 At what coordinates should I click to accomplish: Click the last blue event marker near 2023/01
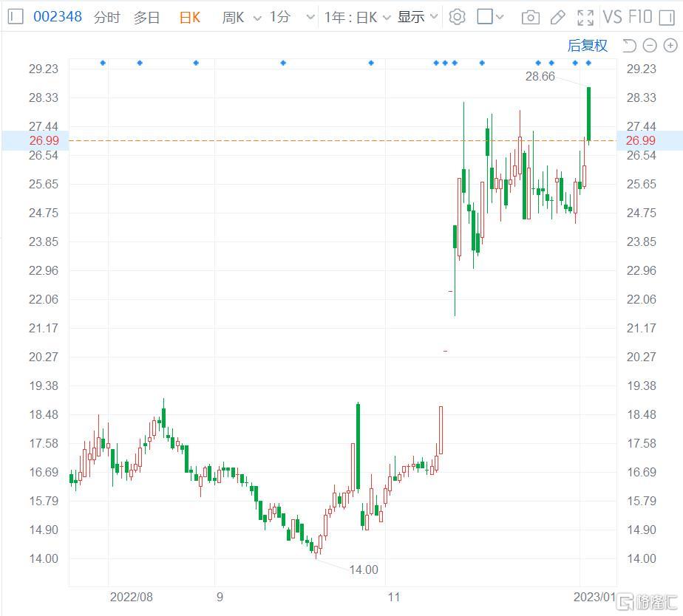[x=588, y=63]
